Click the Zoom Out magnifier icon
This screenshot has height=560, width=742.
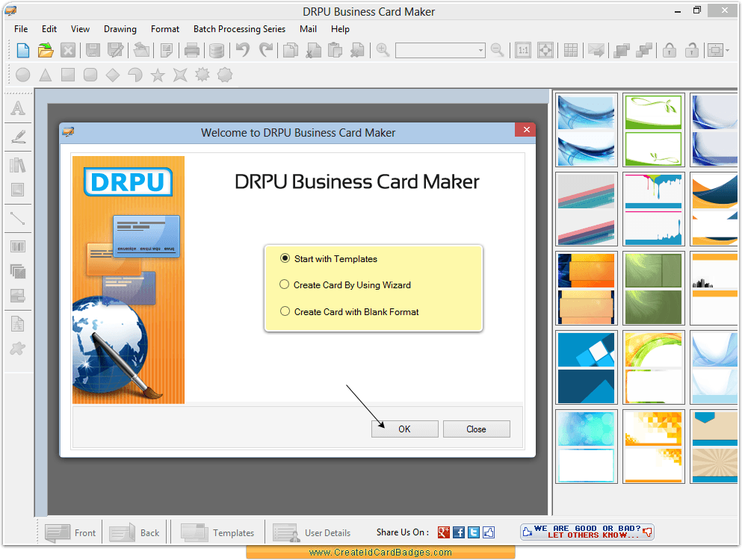point(498,50)
